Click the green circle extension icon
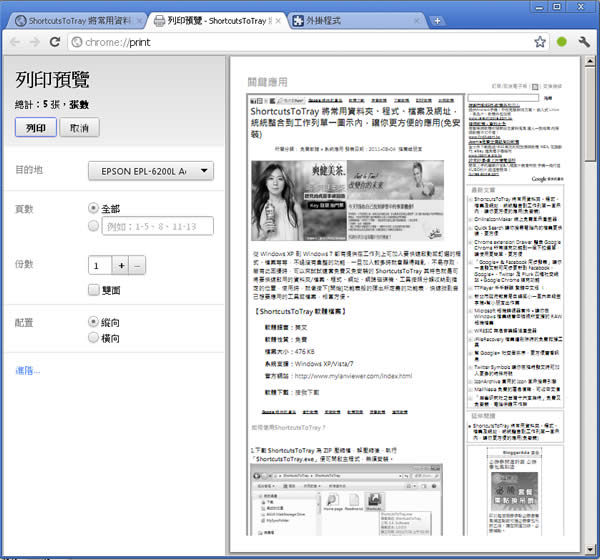600x560 pixels. click(562, 42)
